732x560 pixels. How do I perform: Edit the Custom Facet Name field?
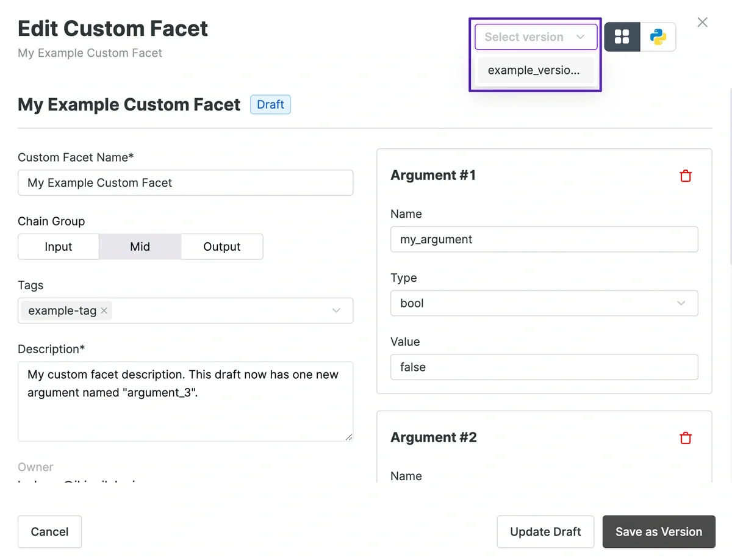[185, 183]
